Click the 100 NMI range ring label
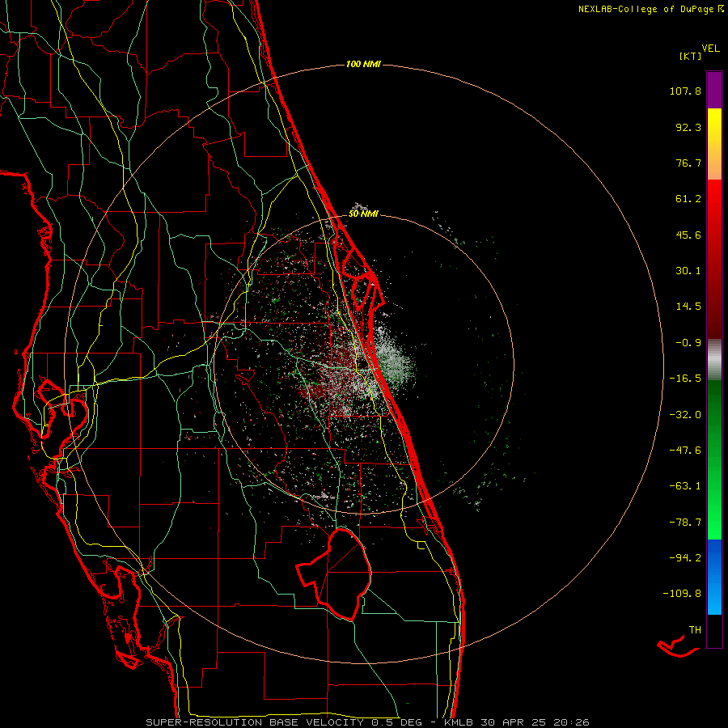 pos(363,64)
